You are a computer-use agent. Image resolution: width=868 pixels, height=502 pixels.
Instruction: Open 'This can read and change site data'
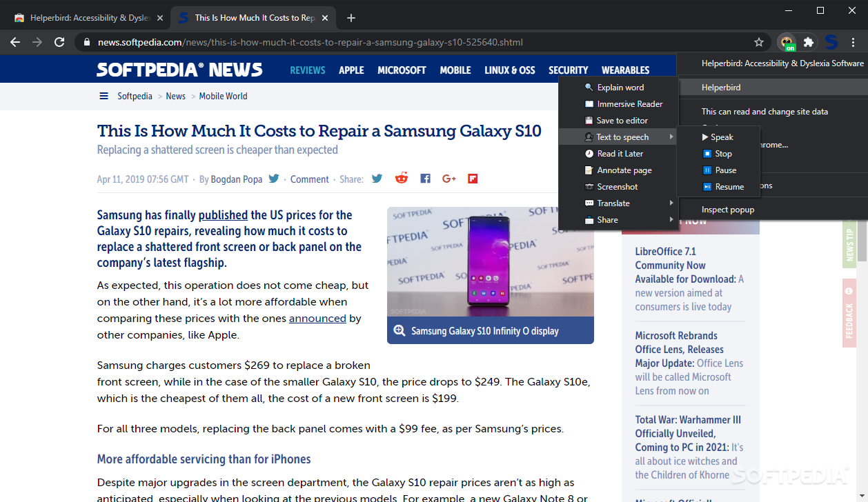(x=765, y=111)
